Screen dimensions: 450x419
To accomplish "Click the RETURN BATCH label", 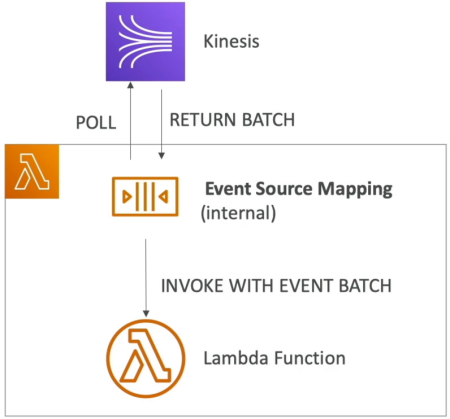I will coord(232,120).
